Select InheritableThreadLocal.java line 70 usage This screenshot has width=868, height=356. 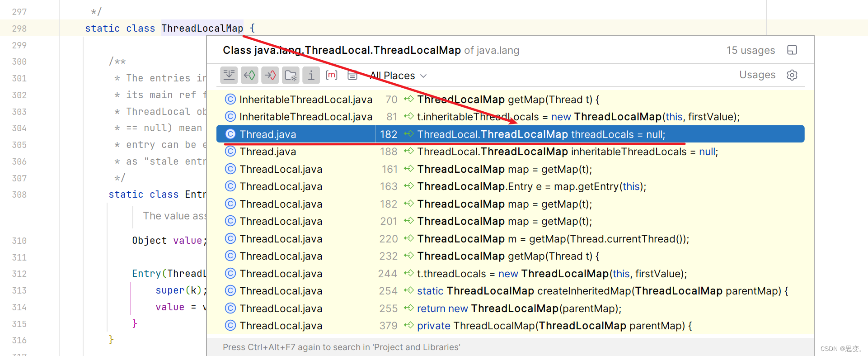[x=511, y=100]
